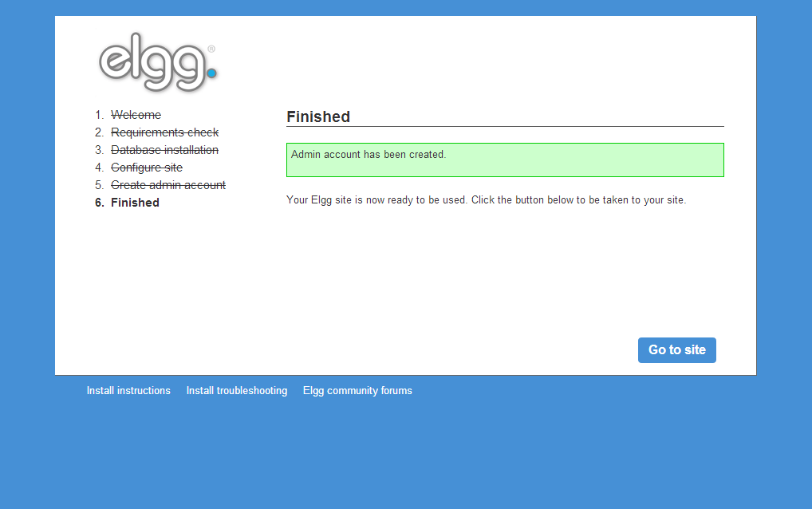Click the 'Your Elgg site is now ready' text
The image size is (812, 509).
[x=486, y=200]
